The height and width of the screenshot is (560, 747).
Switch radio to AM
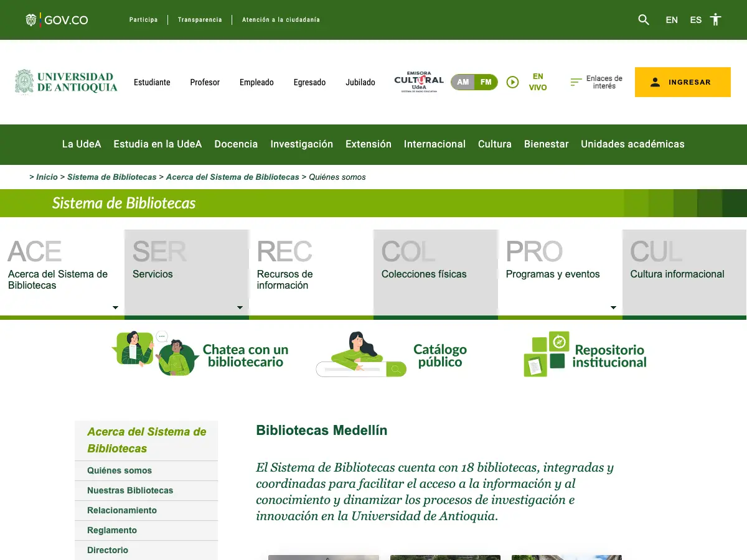[x=463, y=82]
